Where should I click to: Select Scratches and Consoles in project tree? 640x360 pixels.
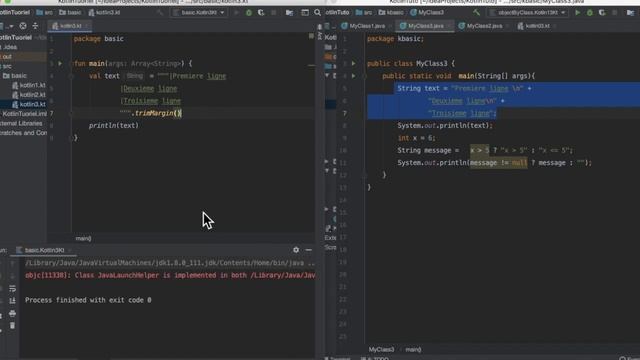[23, 133]
